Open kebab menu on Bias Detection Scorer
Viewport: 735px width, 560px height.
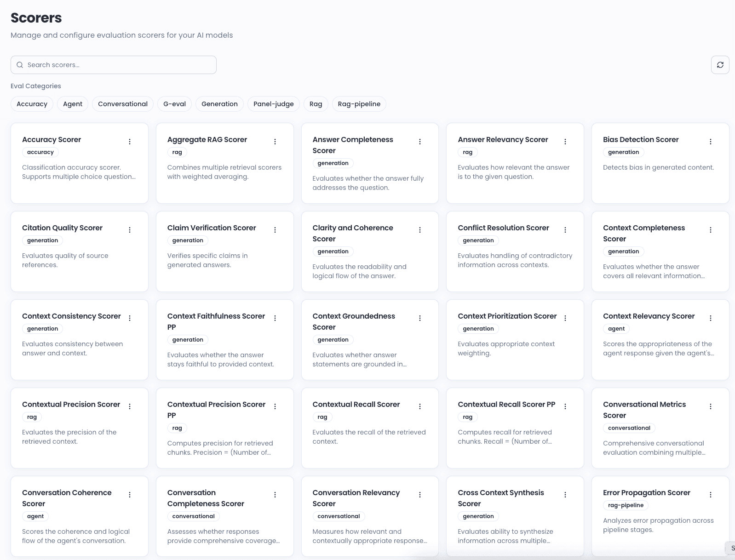711,142
